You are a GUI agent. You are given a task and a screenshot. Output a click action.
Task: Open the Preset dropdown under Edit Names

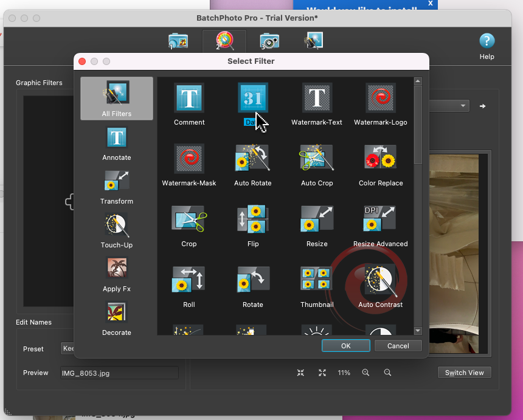(x=68, y=348)
